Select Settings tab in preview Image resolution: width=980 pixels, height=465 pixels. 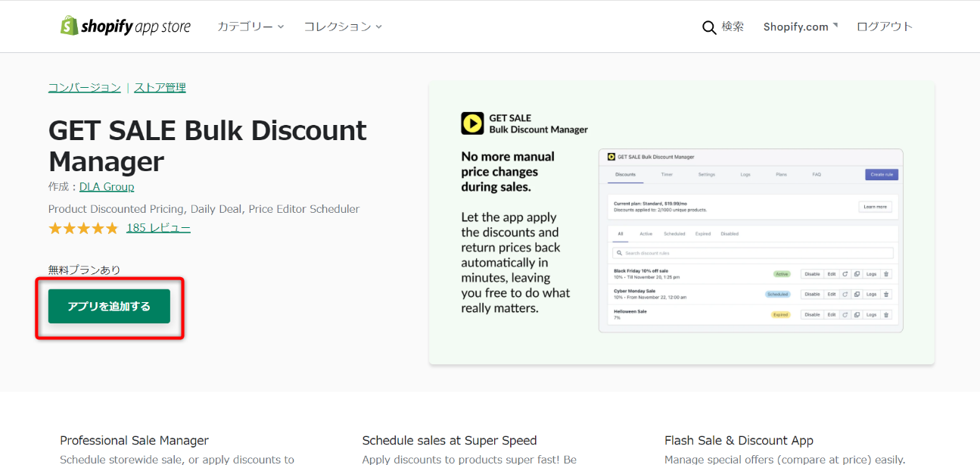point(707,174)
